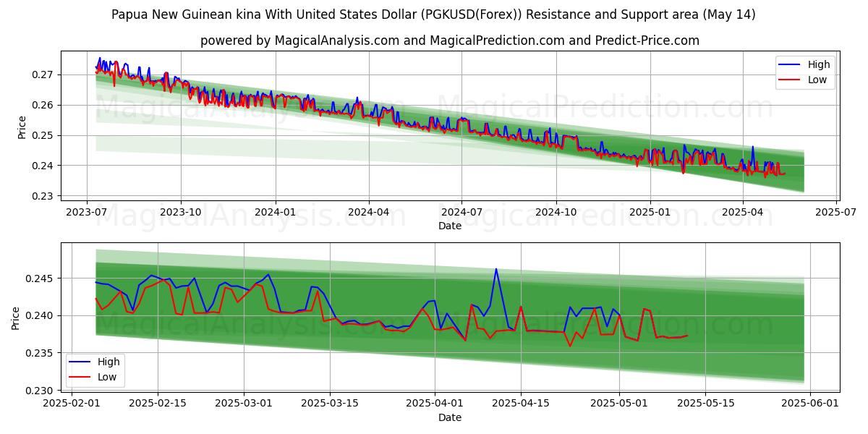The height and width of the screenshot is (434, 868).
Task: Click the '2025-04-15' tick label
Action: [x=522, y=404]
